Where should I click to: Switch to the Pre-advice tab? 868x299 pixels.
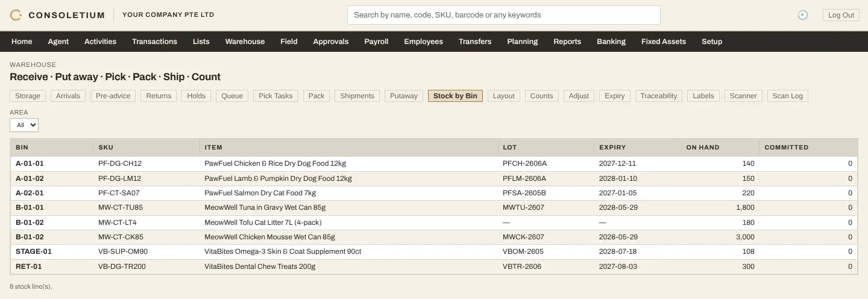[x=113, y=96]
